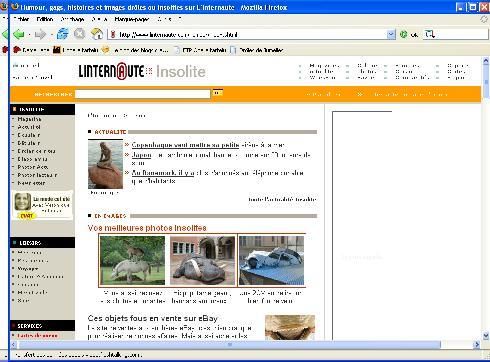The image size is (490, 362).
Task: Open Newsletter in the Insolite sidebar
Action: click(x=31, y=183)
